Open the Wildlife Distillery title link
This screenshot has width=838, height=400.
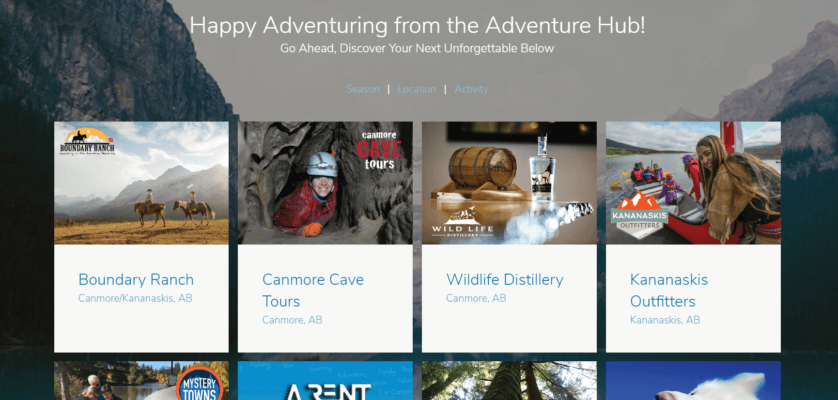(x=505, y=280)
